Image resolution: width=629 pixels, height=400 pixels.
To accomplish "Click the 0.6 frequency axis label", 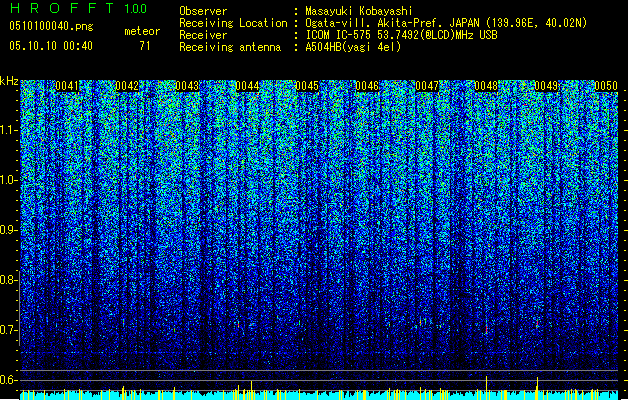I will [x=8, y=380].
